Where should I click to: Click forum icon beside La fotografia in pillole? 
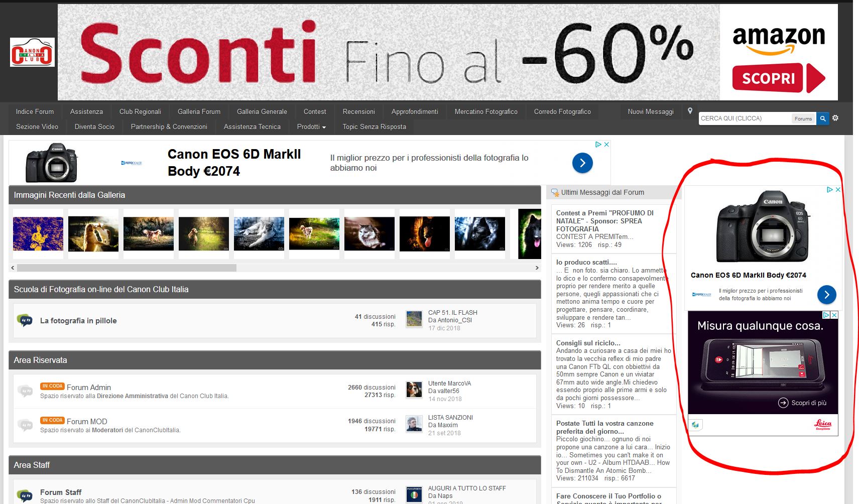coord(25,320)
